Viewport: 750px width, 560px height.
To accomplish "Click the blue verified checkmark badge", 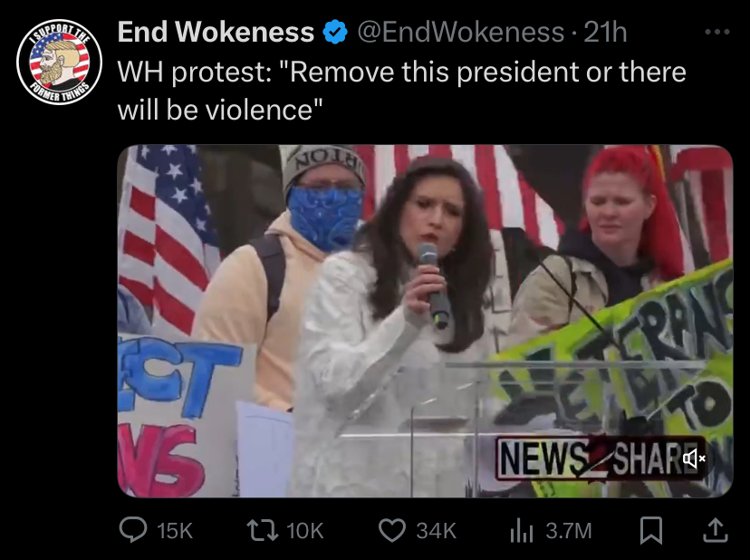I will [335, 32].
